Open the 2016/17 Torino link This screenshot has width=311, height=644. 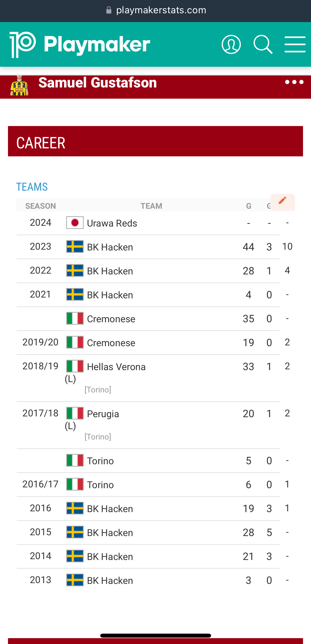coord(100,485)
